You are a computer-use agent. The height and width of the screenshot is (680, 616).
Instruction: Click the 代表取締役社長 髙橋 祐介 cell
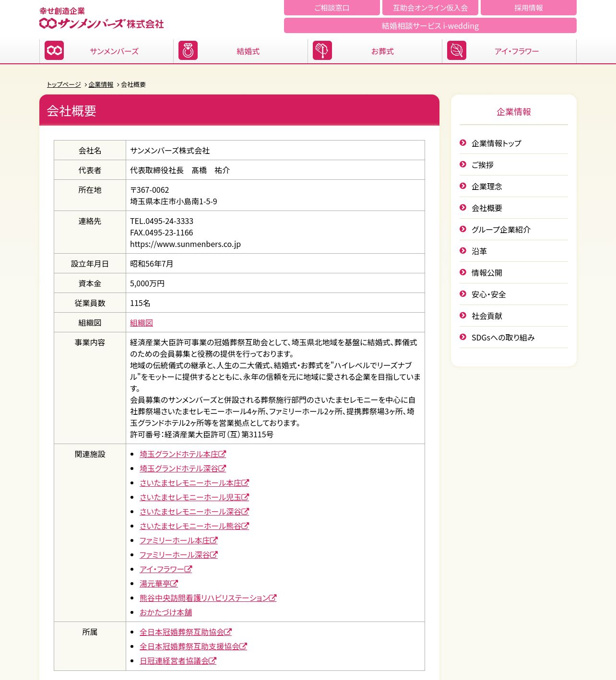(x=275, y=170)
